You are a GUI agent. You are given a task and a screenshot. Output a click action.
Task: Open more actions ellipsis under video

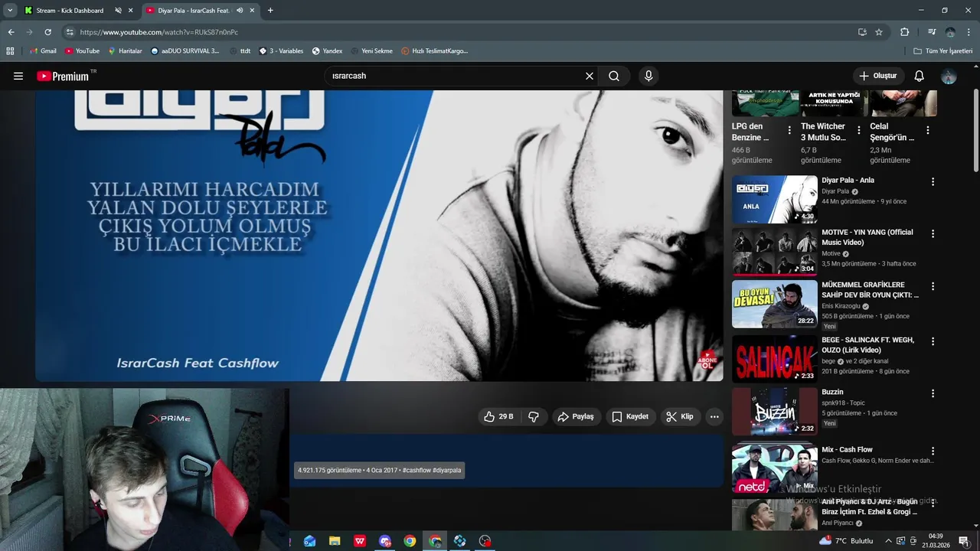(x=714, y=416)
